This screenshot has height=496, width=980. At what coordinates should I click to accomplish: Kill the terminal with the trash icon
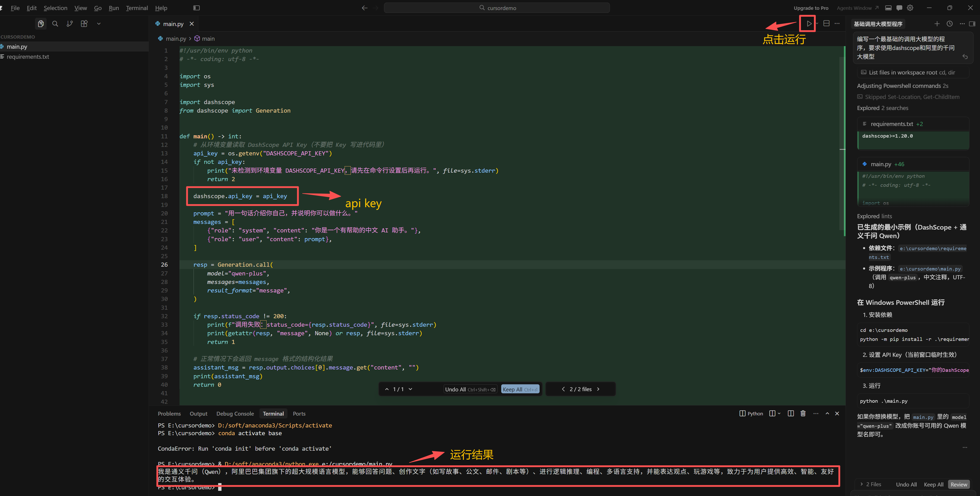(803, 413)
